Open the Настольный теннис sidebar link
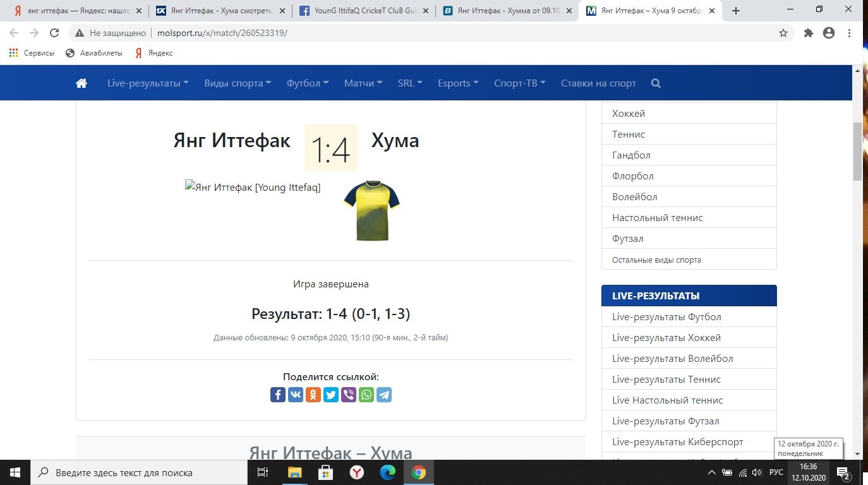Image resolution: width=868 pixels, height=485 pixels. pyautogui.click(x=657, y=217)
